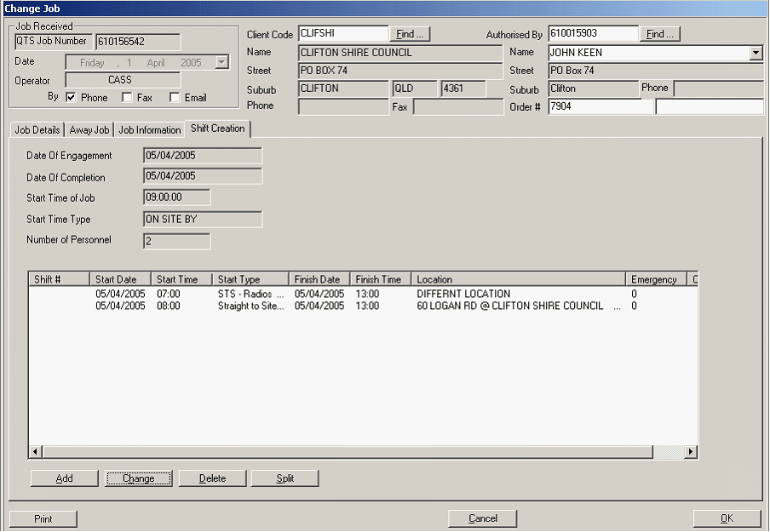The height and width of the screenshot is (532, 770).
Task: Enable the Fax checkbox
Action: pyautogui.click(x=127, y=98)
